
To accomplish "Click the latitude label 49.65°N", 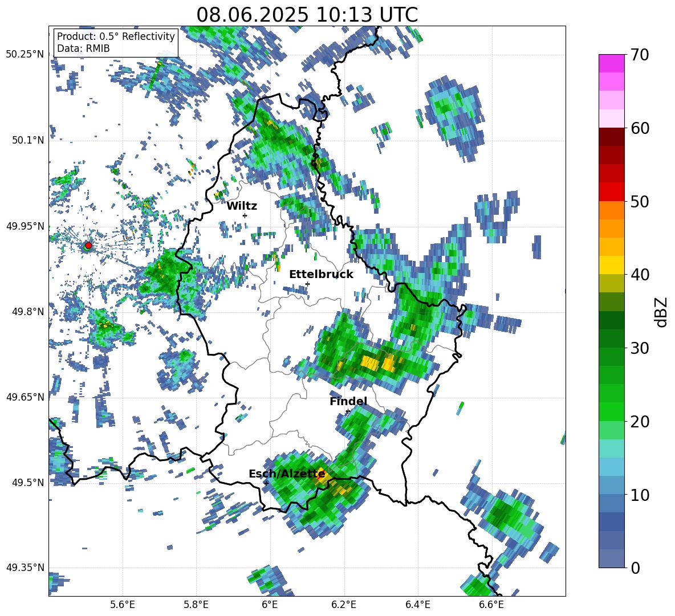I will click(25, 397).
